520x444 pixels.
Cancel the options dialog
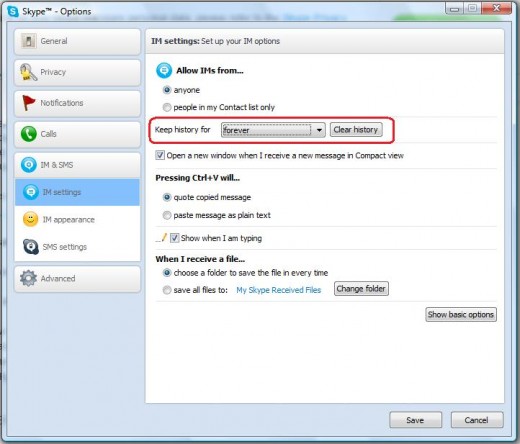[477, 420]
